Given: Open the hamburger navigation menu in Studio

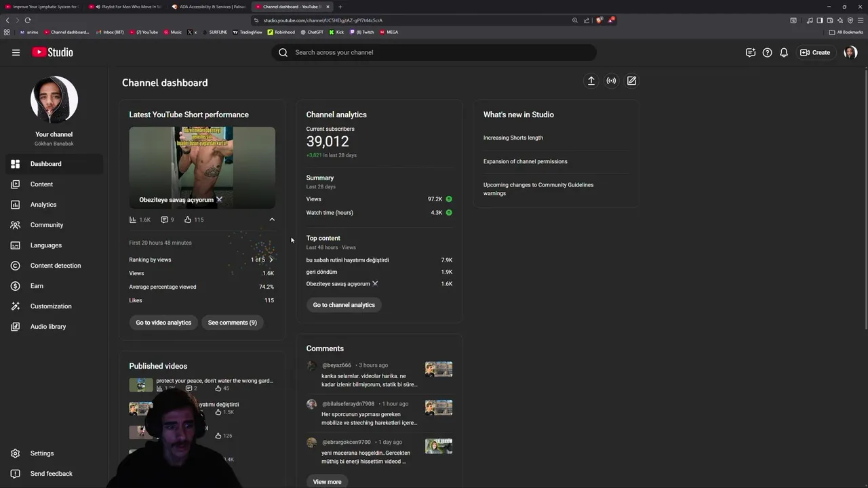Looking at the screenshot, I should pyautogui.click(x=16, y=52).
